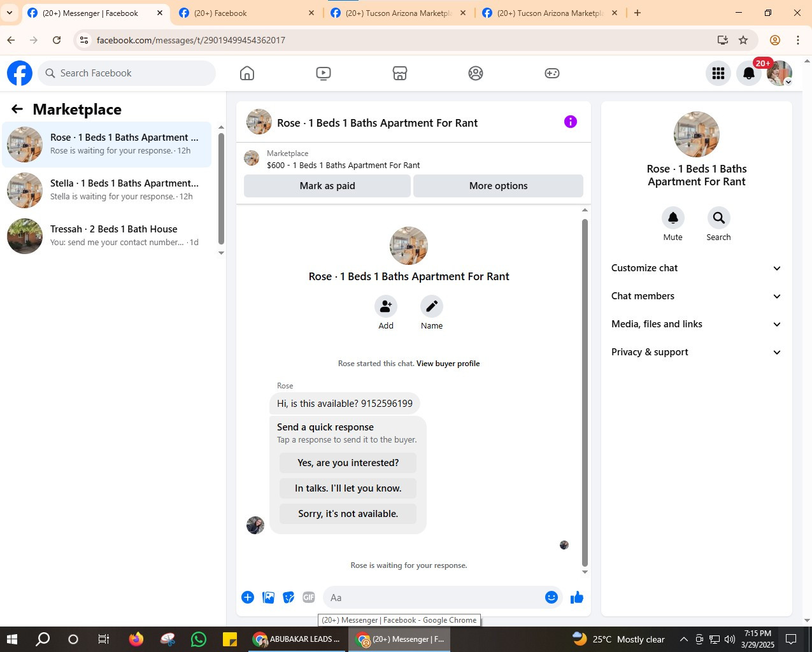Search in conversation magnifier icon
The image size is (812, 652).
click(x=719, y=218)
